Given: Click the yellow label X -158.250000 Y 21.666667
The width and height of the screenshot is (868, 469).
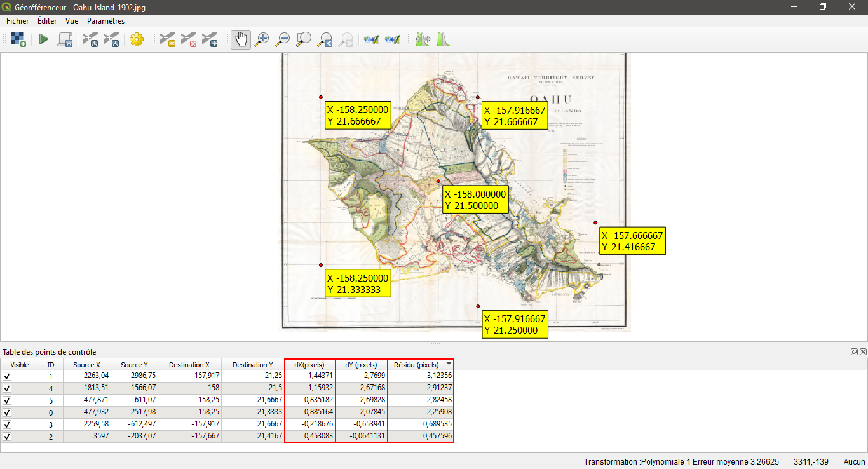Looking at the screenshot, I should [358, 115].
